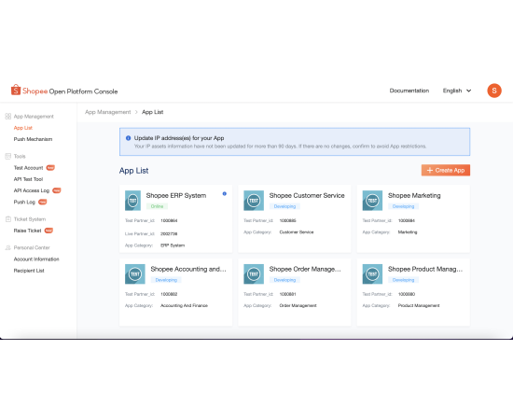Image resolution: width=513 pixels, height=420 pixels.
Task: Click Developing tag on Shopee Marketing card
Action: pyautogui.click(x=403, y=206)
